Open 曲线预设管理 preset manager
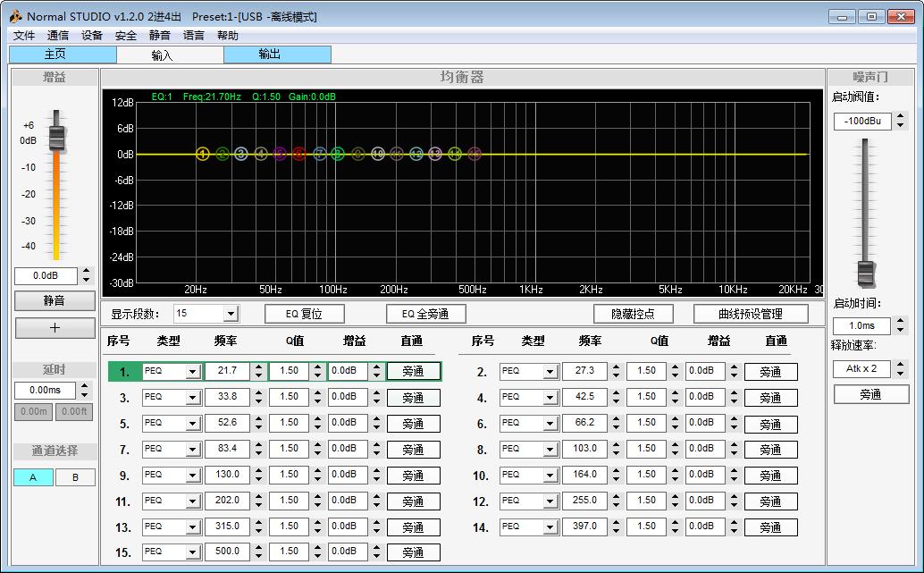Screen dimensions: 924x573 click(751, 314)
